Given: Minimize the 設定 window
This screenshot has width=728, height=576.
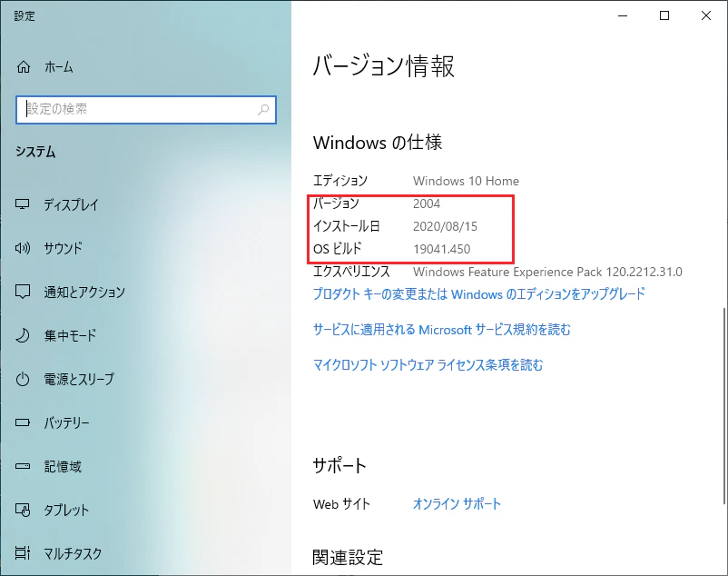Looking at the screenshot, I should (623, 15).
